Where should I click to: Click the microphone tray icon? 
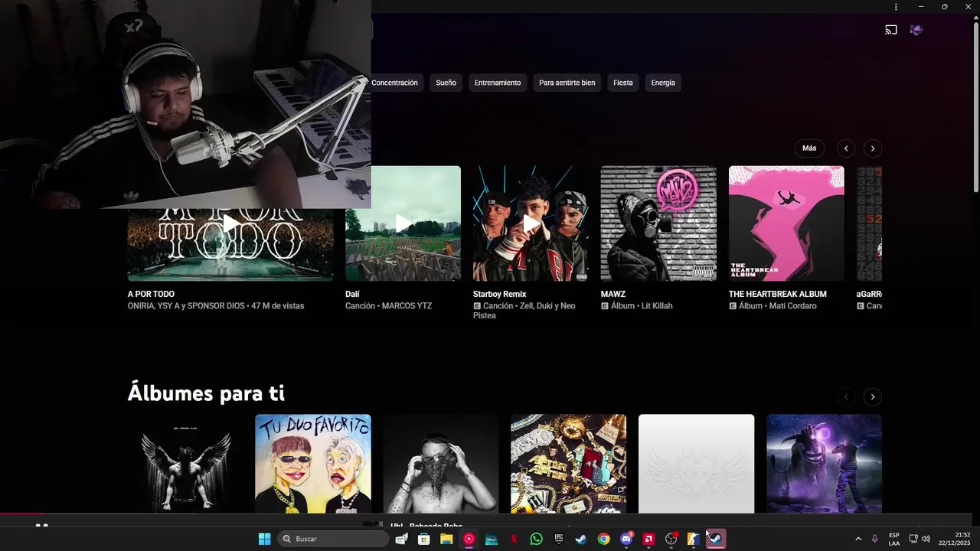(x=874, y=539)
